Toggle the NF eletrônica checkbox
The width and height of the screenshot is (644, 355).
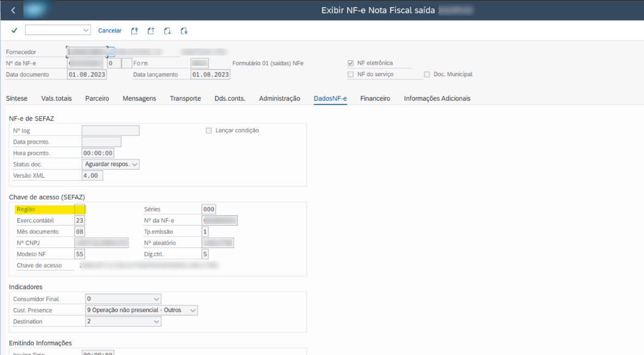351,63
